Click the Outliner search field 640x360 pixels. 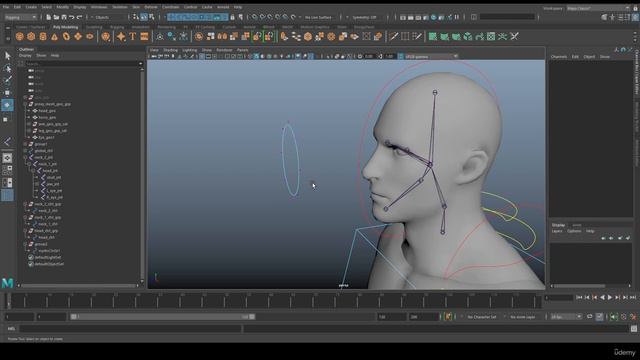pyautogui.click(x=83, y=64)
